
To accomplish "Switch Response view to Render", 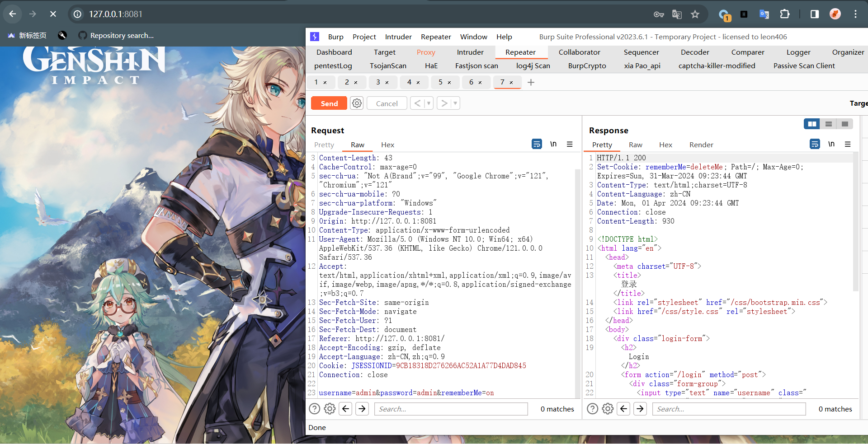I will click(x=701, y=145).
